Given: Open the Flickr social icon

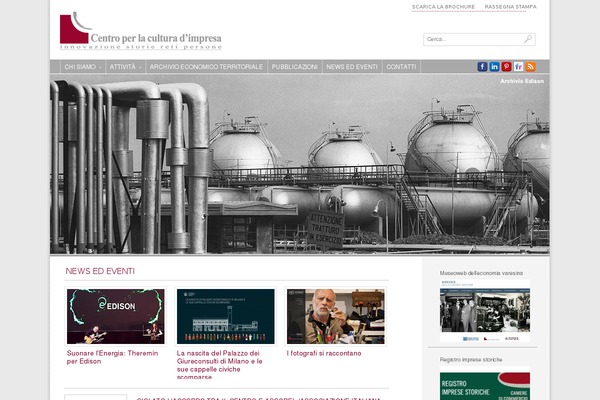Looking at the screenshot, I should [518, 67].
